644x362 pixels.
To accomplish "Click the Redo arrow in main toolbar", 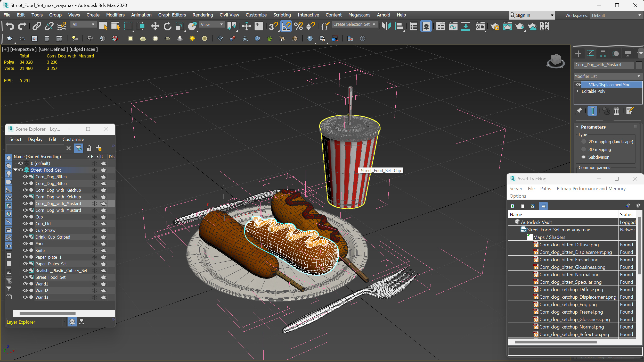I will click(x=22, y=26).
